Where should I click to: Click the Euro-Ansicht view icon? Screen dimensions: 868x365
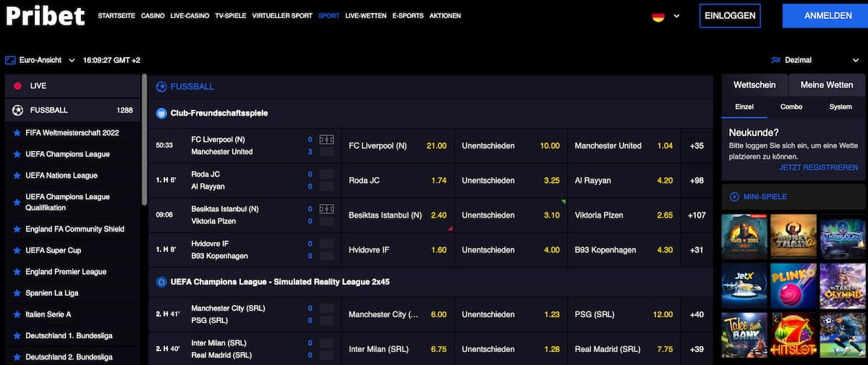10,60
